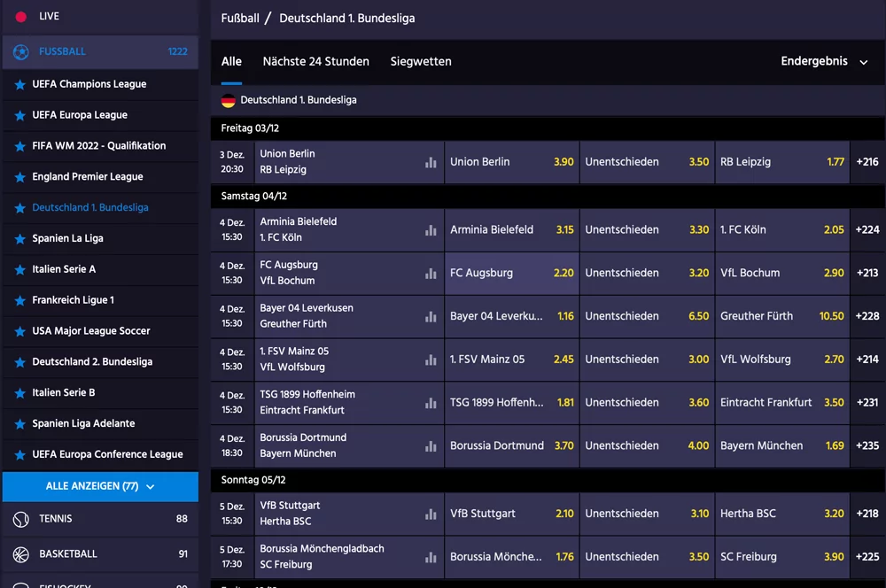Select 1. FC Köln odds 2.05
The width and height of the screenshot is (886, 588).
coord(782,230)
